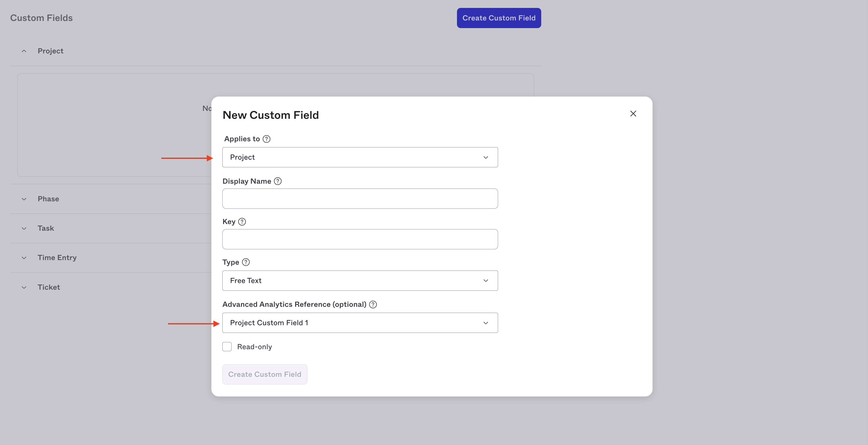The height and width of the screenshot is (445, 868).
Task: Select the Time Entry section label
Action: click(x=57, y=257)
